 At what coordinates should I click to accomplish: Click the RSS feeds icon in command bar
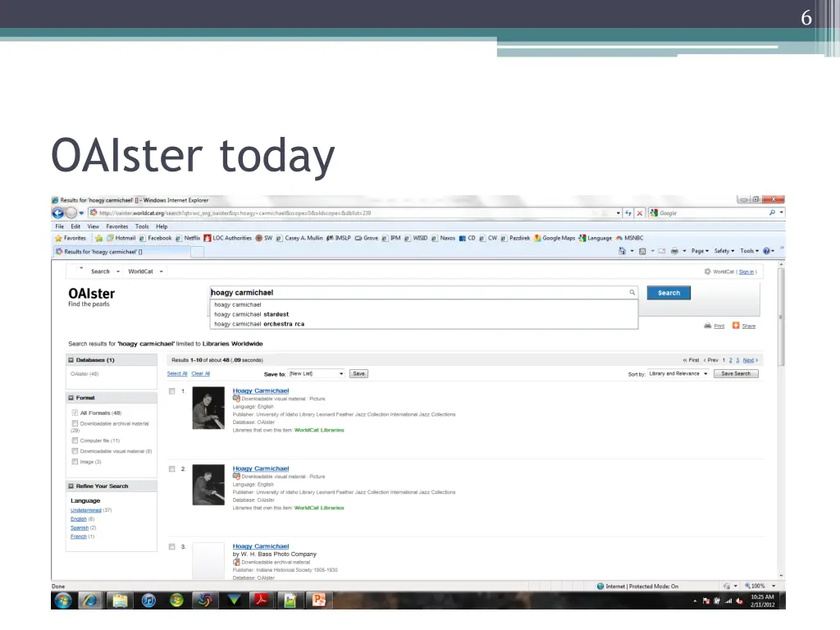coord(642,251)
